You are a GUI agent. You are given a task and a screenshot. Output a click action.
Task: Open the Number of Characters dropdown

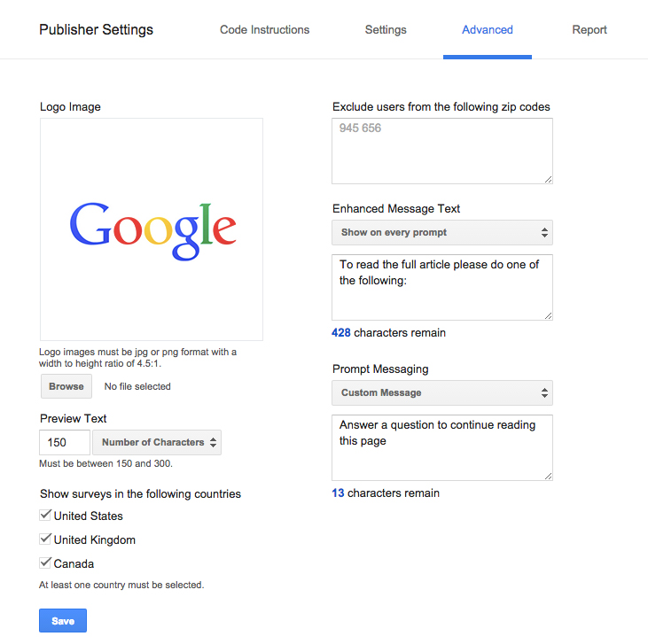coord(157,442)
